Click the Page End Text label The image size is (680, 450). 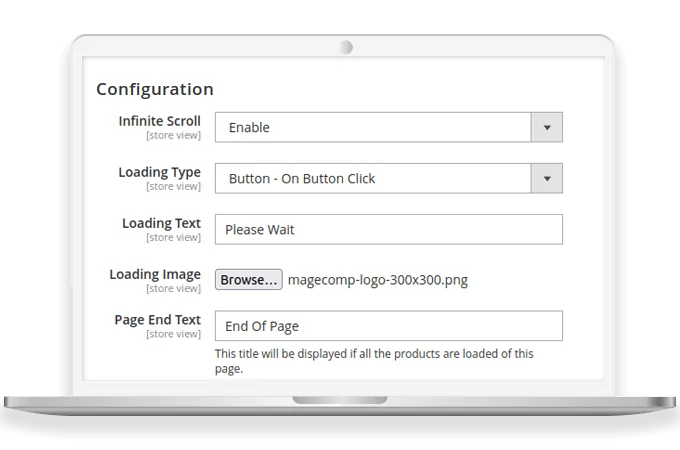(158, 320)
